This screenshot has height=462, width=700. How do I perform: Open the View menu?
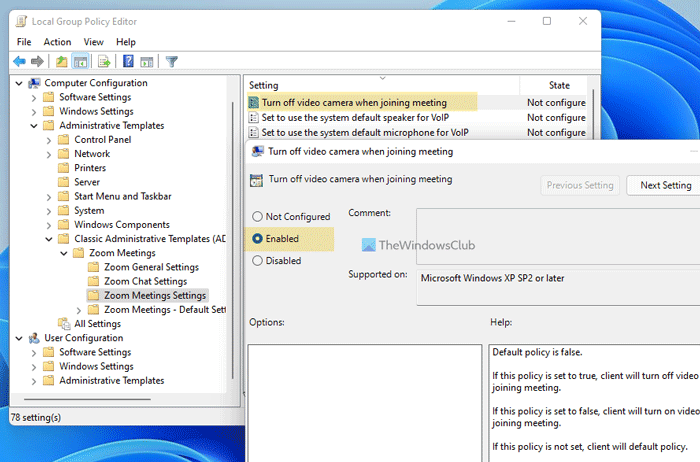pos(93,42)
